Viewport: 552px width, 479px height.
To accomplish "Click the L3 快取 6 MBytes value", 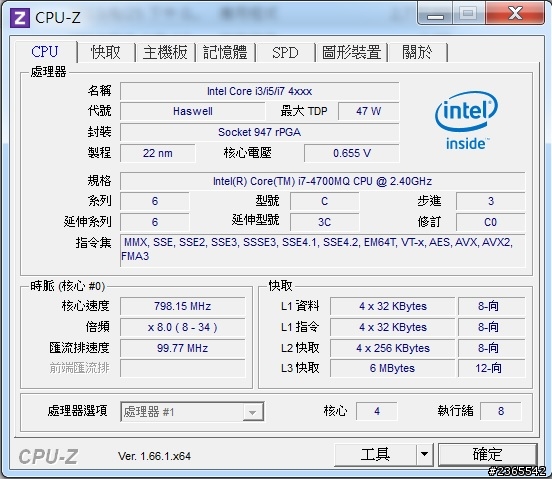I will tap(393, 368).
